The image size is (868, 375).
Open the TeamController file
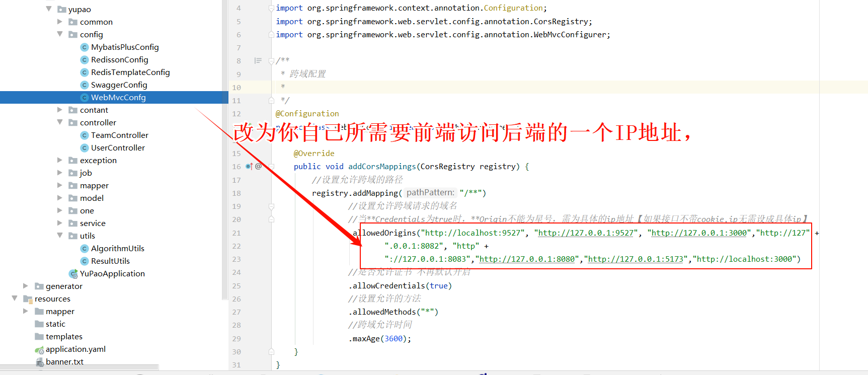[120, 135]
